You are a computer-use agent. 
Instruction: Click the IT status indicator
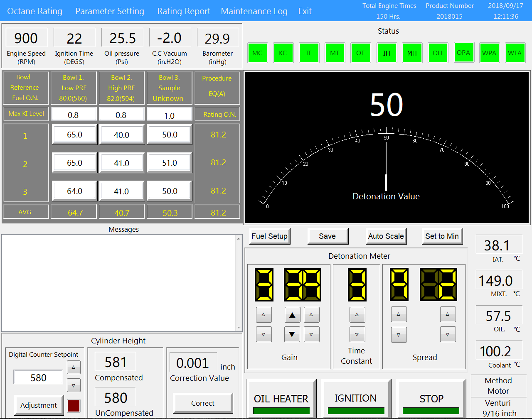coord(309,53)
